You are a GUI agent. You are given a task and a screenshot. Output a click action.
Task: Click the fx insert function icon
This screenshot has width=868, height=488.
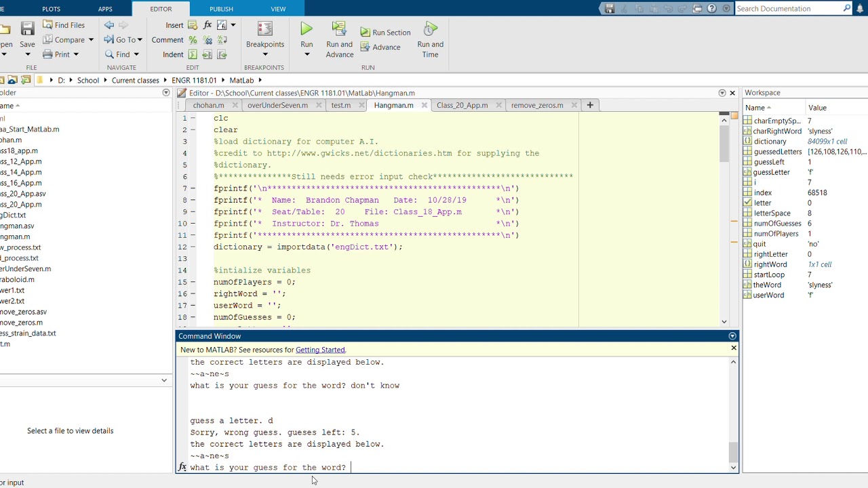click(208, 25)
